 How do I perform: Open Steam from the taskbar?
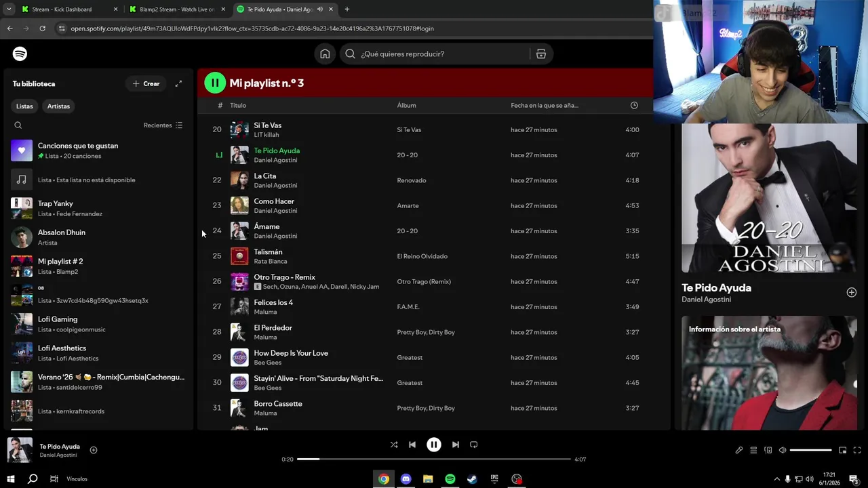[472, 479]
